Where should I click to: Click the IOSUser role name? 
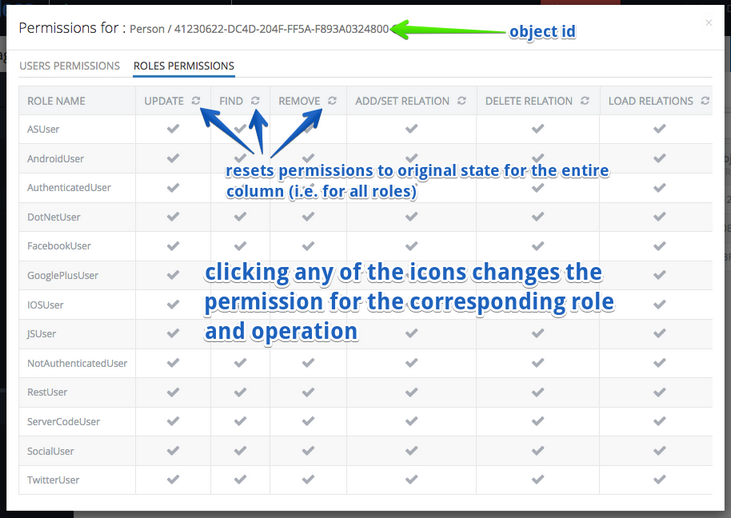click(x=45, y=305)
